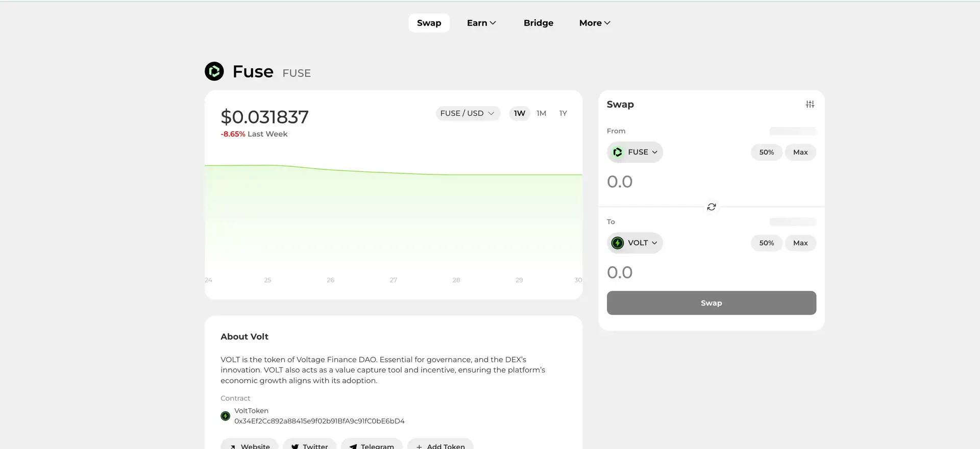Click Max button in To section
The width and height of the screenshot is (980, 449).
click(800, 243)
